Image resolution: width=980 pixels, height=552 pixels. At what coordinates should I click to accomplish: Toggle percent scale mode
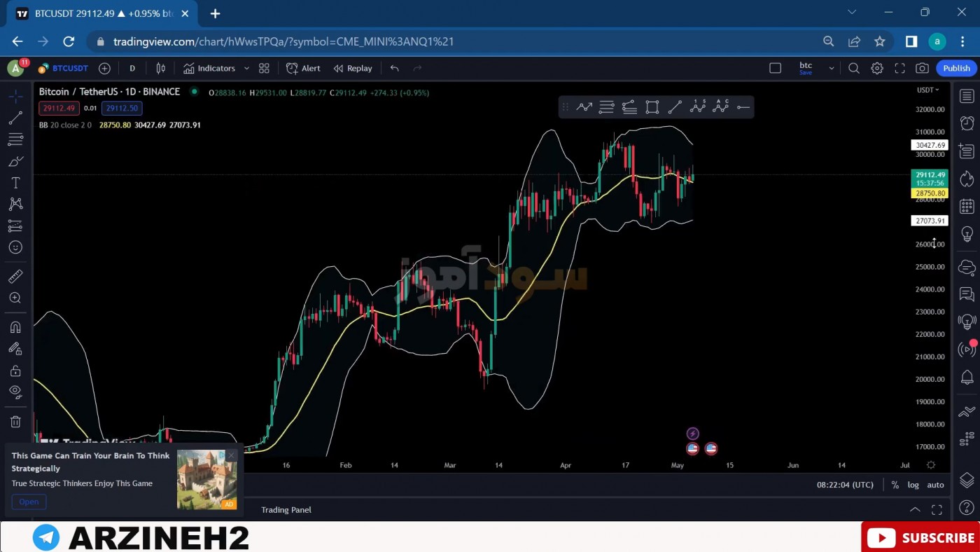click(895, 485)
